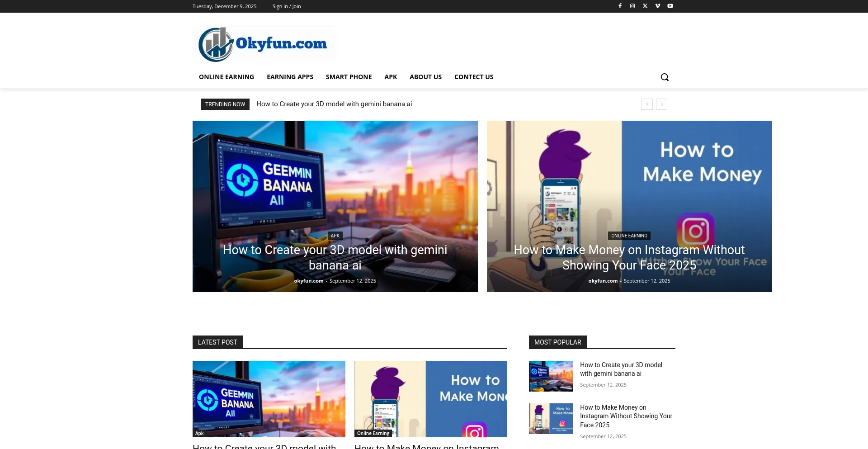Open the Earning Apps menu item
Screen dimensions: 868x449
[x=290, y=77]
